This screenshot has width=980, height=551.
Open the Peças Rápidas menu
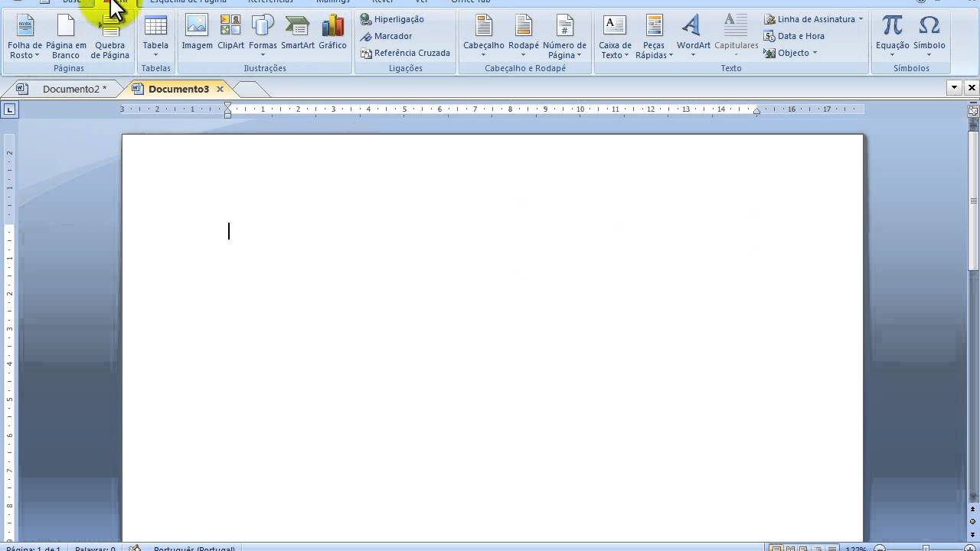point(654,37)
